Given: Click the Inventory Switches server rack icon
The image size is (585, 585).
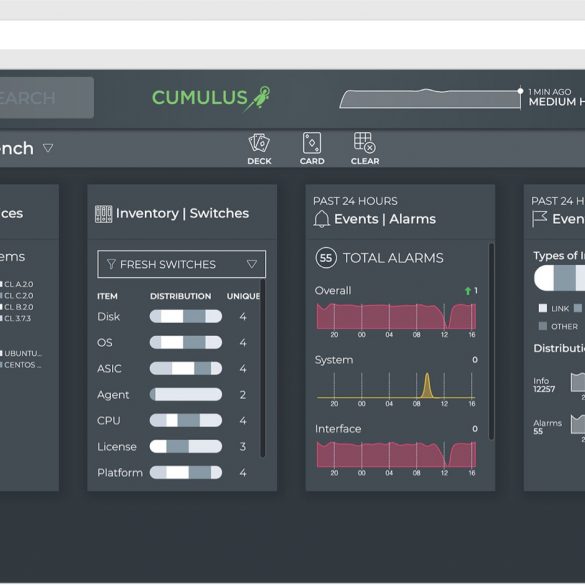Looking at the screenshot, I should click(x=103, y=214).
